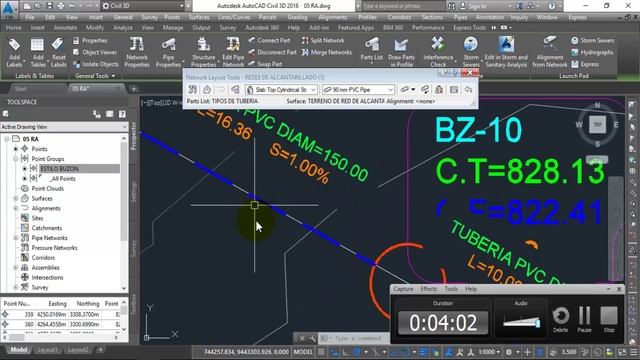This screenshot has height=360, width=640.
Task: Open Capture menu in recorder window
Action: [403, 289]
